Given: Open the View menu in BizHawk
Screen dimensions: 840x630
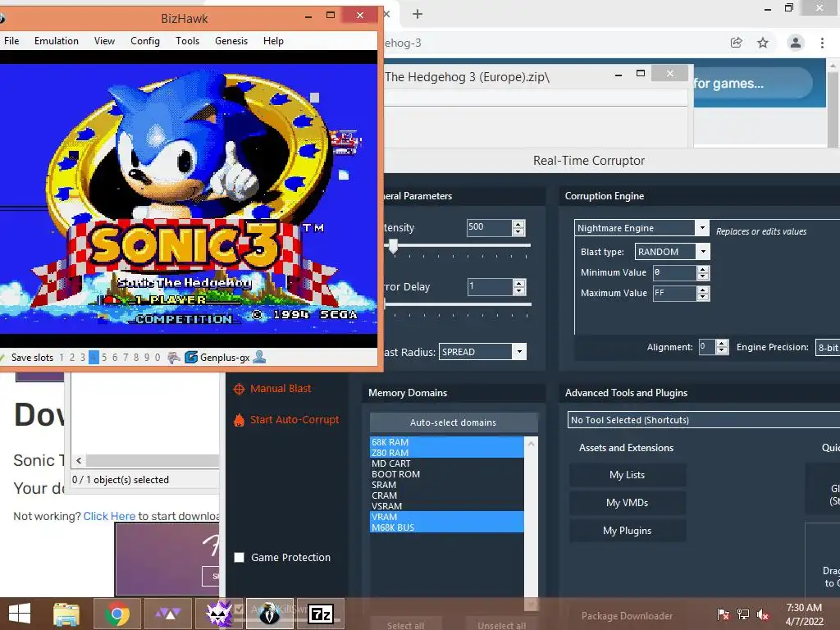Looking at the screenshot, I should 104,41.
